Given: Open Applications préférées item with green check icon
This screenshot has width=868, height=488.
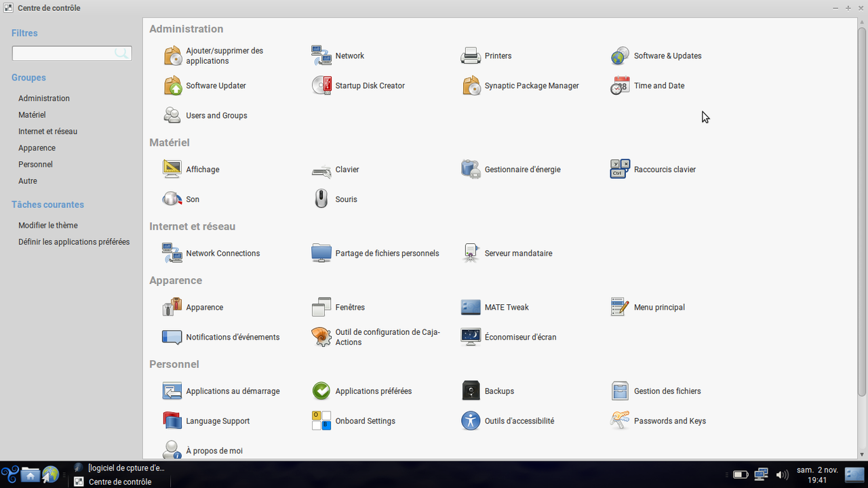Looking at the screenshot, I should point(362,391).
